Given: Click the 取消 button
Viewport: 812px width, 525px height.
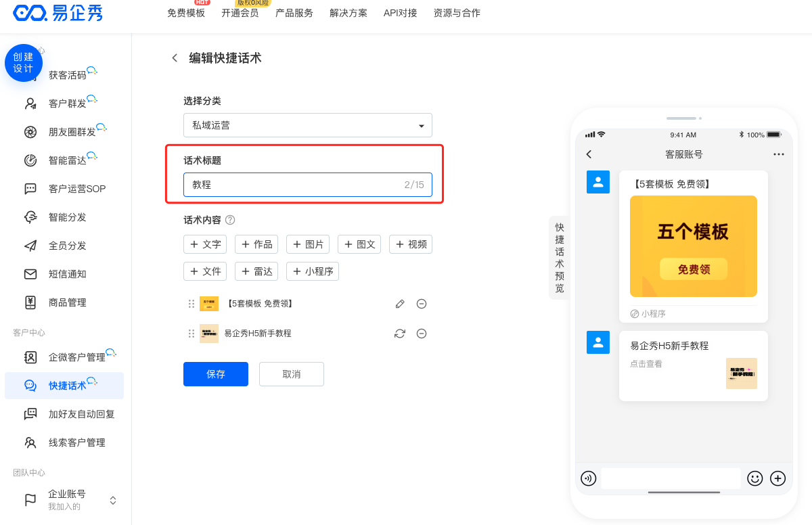Looking at the screenshot, I should pyautogui.click(x=292, y=374).
